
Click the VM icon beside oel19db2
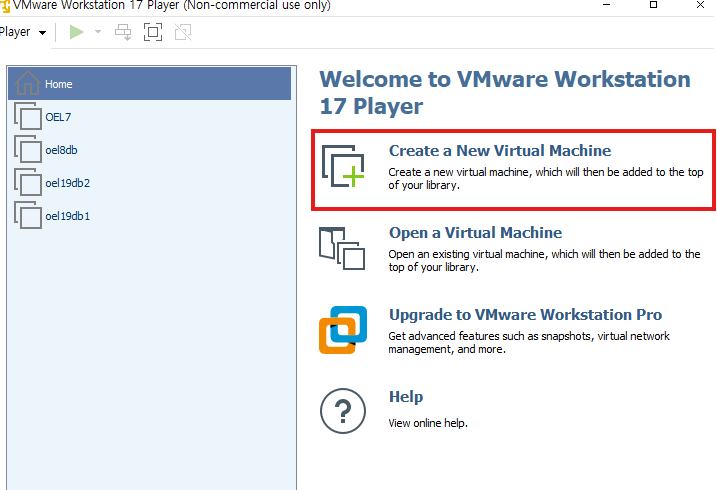click(x=28, y=182)
